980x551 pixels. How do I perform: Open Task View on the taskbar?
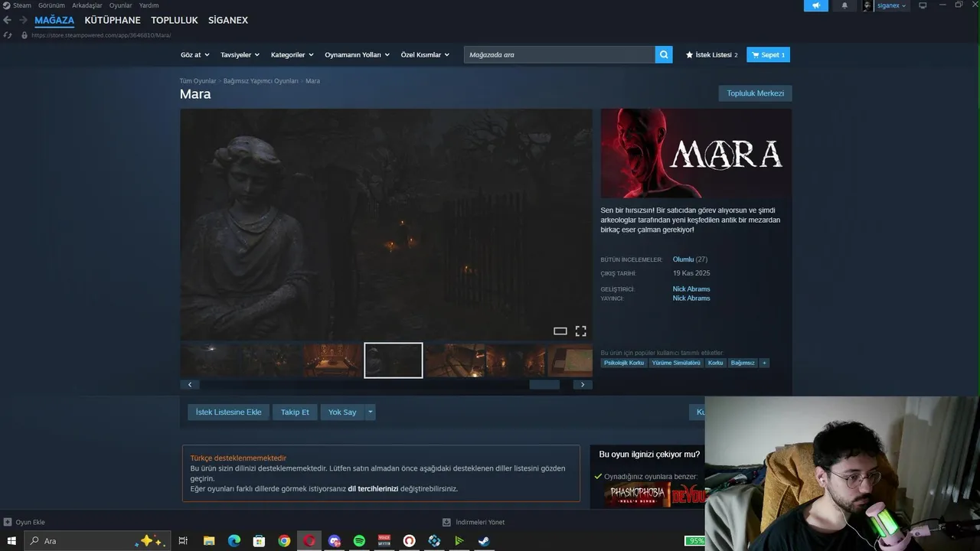183,541
